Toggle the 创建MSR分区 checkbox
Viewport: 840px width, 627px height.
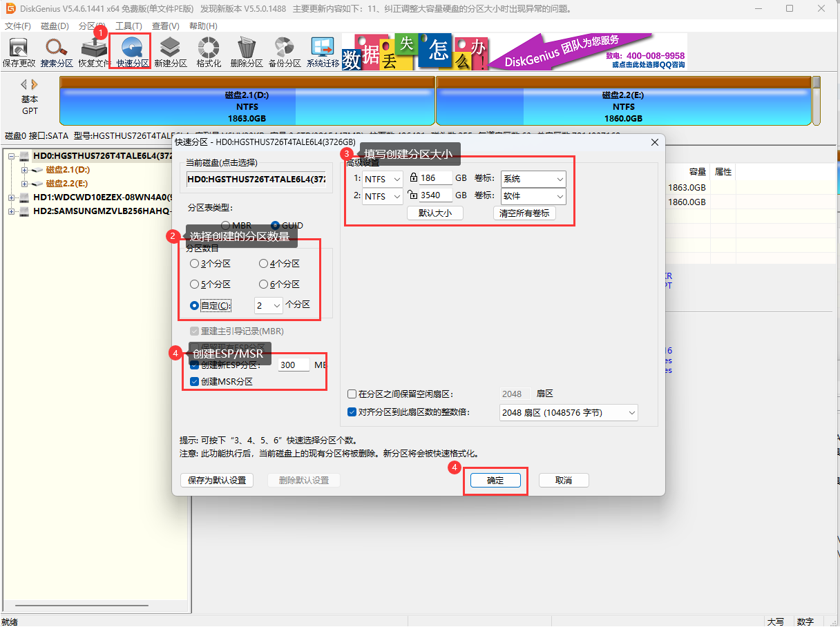194,382
